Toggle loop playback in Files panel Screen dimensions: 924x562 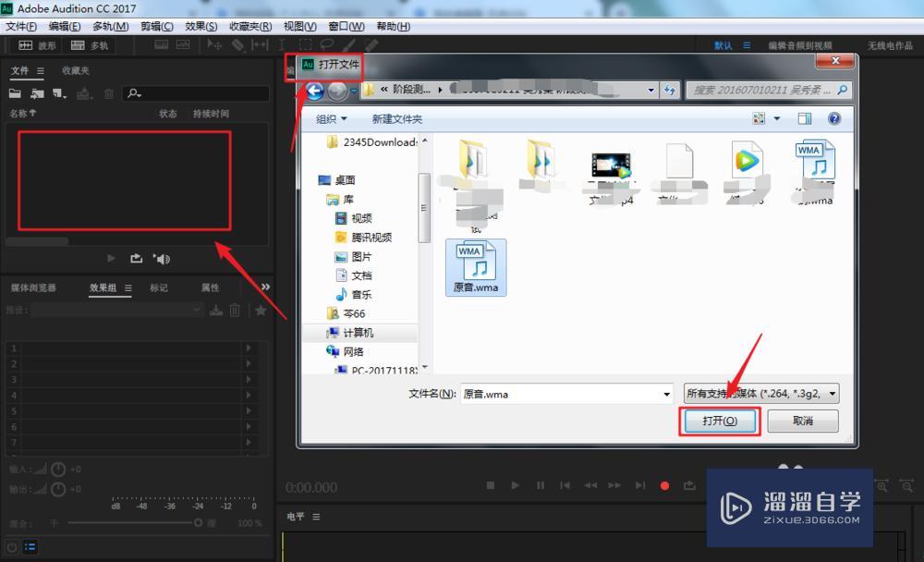pos(136,258)
